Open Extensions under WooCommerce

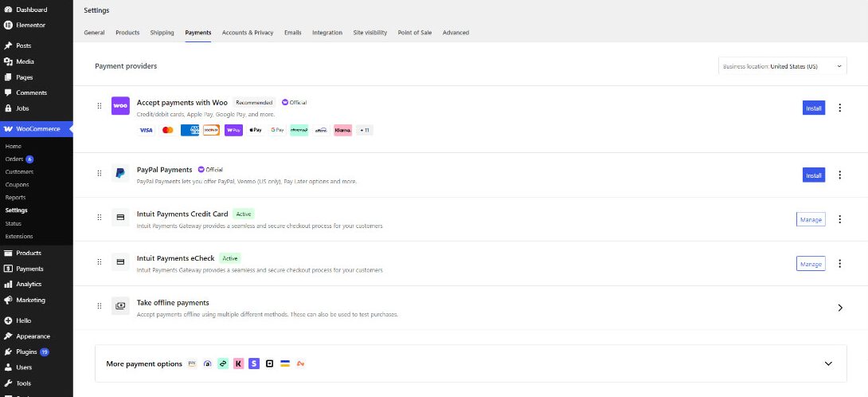[19, 236]
